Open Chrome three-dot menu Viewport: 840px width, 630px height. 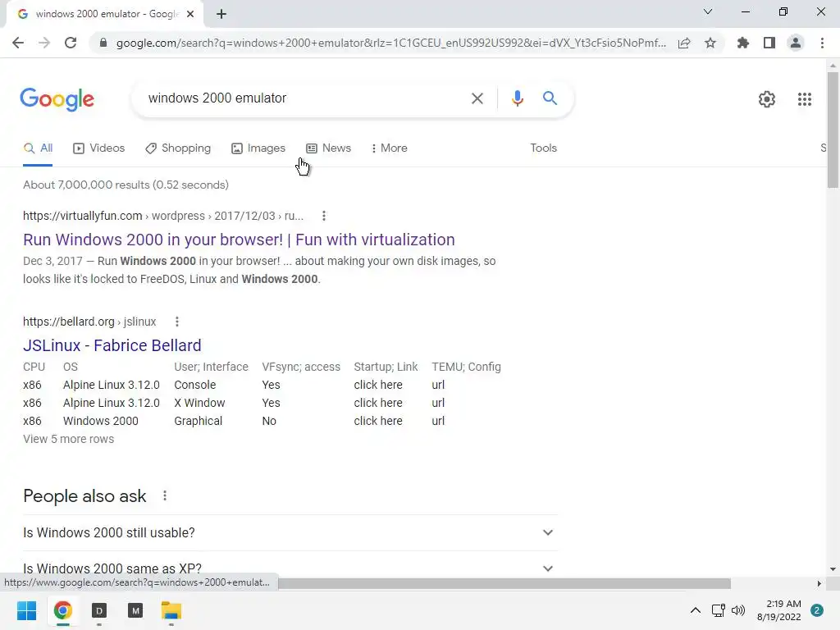[x=822, y=43]
